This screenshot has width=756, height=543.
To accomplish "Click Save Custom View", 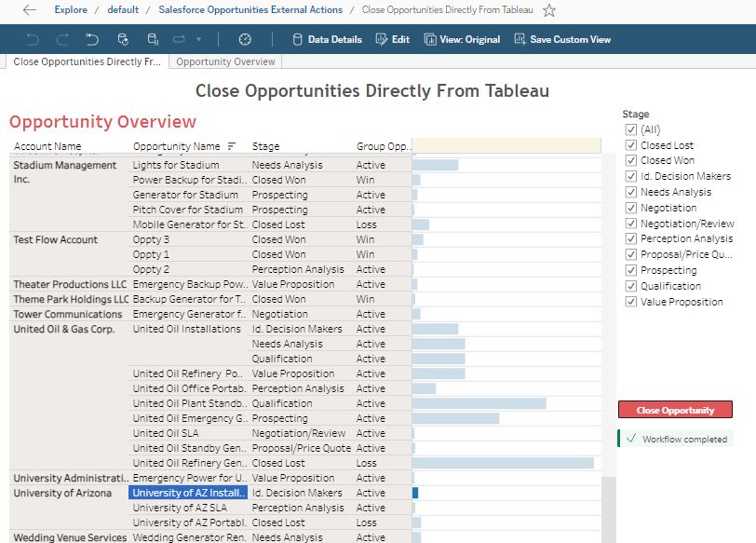I will tap(562, 39).
